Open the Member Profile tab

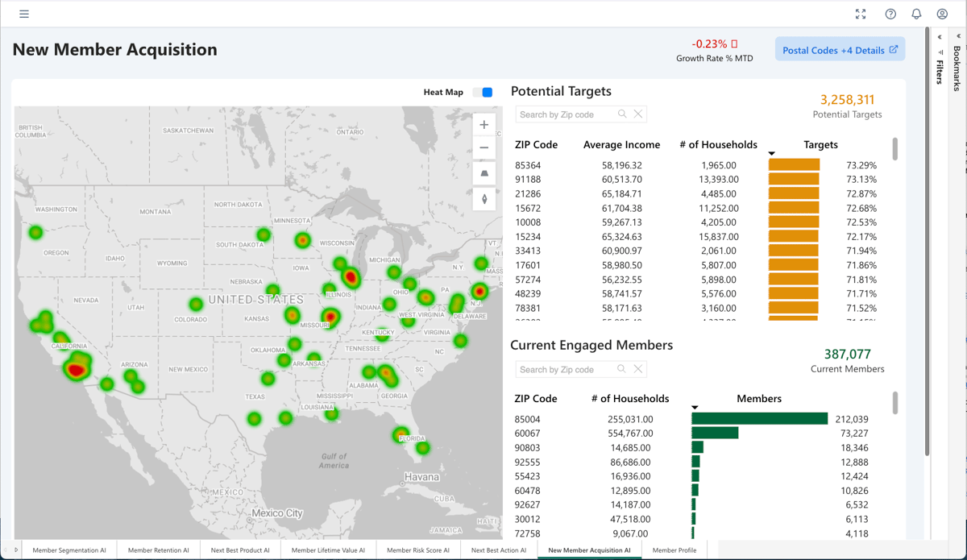point(674,550)
